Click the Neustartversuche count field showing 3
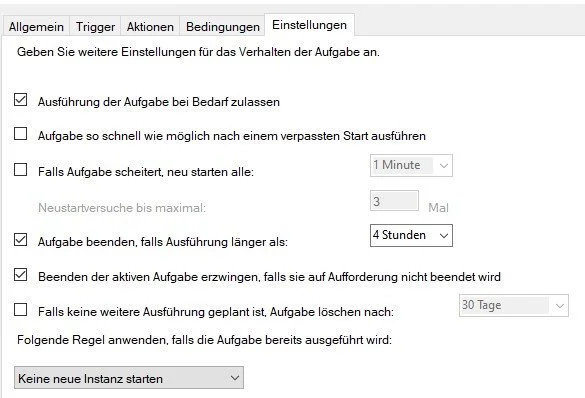Image resolution: width=585 pixels, height=398 pixels. click(394, 201)
